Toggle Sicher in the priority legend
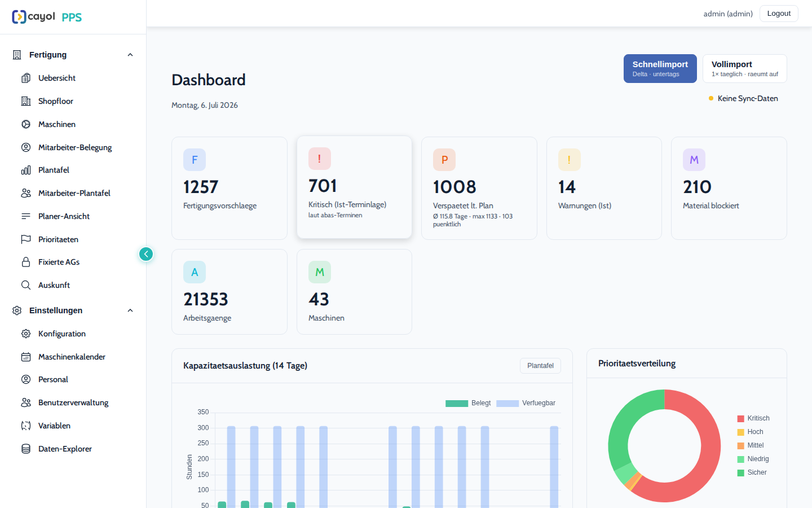This screenshot has height=508, width=812. (752, 472)
